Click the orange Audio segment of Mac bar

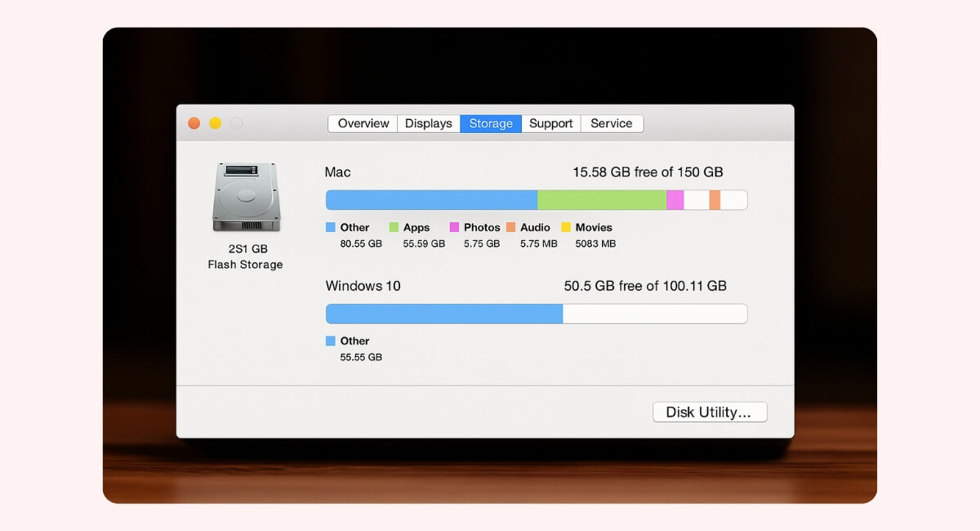715,200
